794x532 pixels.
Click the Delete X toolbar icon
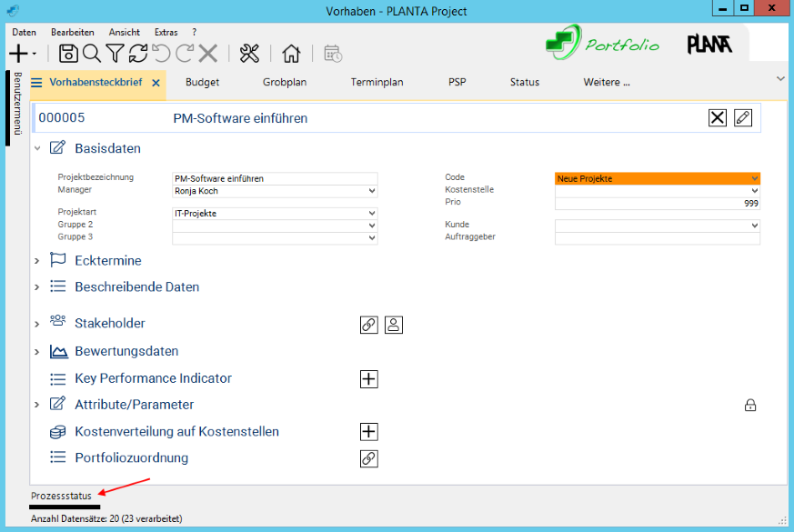click(208, 53)
